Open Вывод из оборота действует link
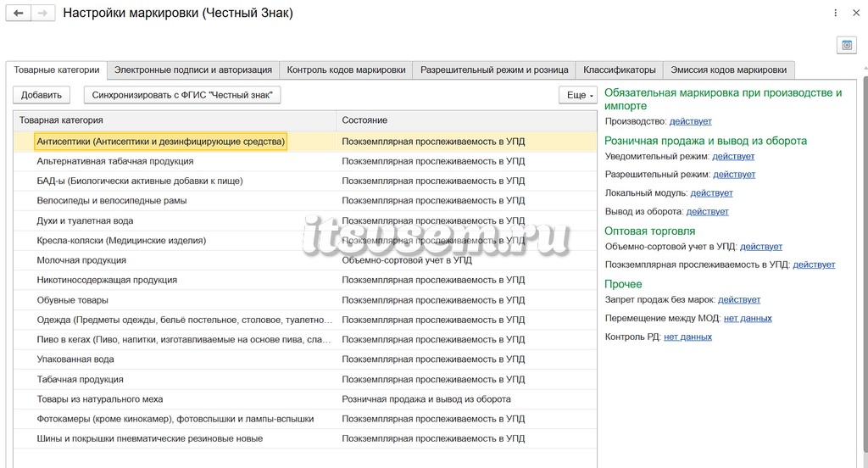The image size is (868, 468). (708, 212)
